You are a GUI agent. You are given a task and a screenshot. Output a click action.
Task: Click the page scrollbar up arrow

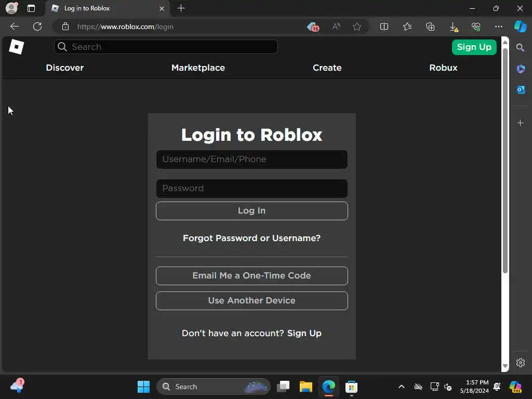(x=505, y=42)
